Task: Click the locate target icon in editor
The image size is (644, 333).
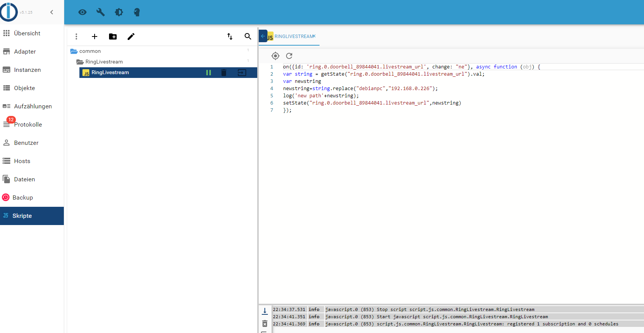Action: coord(275,56)
